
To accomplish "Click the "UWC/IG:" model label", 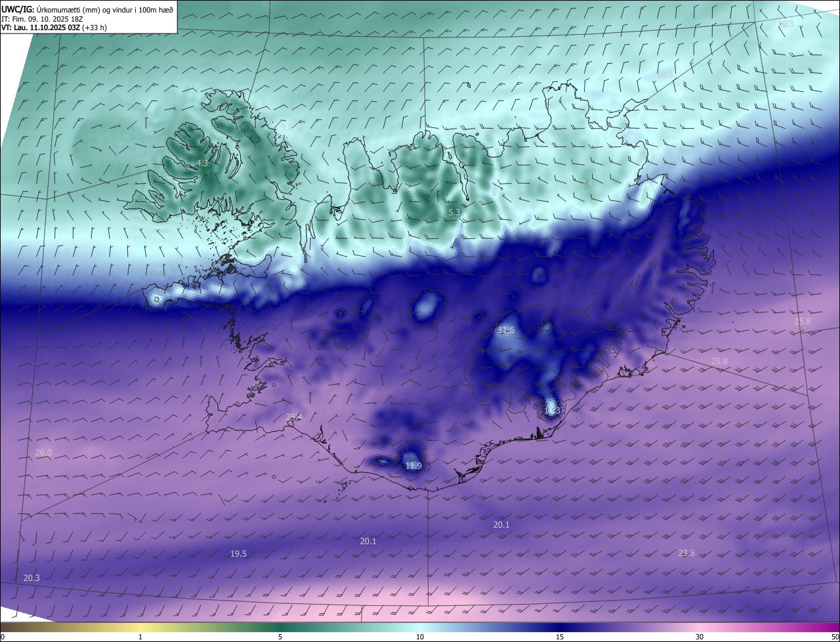I will 18,9.
